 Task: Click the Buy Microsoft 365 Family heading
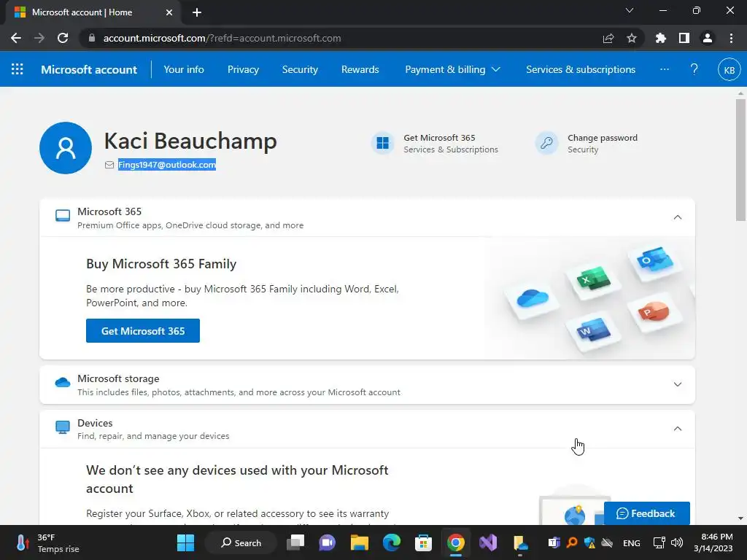tap(161, 264)
